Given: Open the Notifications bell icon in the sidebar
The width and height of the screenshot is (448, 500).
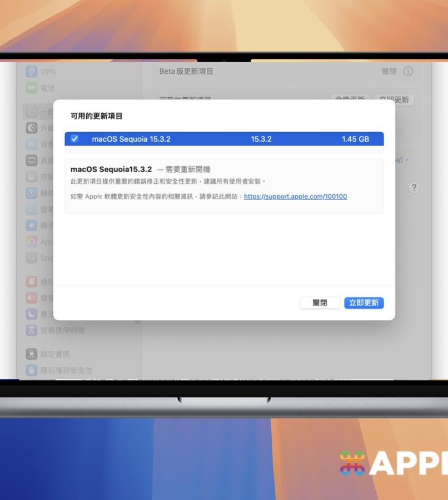Looking at the screenshot, I should tap(32, 282).
